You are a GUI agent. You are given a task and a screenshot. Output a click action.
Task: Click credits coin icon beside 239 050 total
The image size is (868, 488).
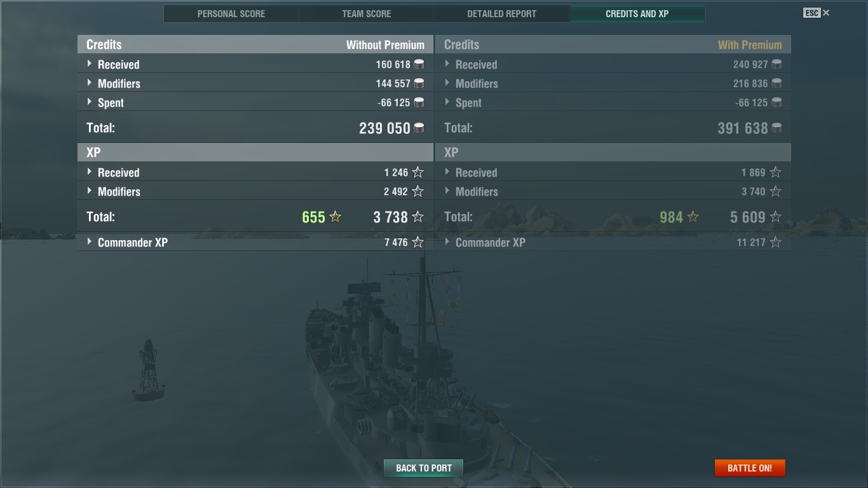tap(419, 128)
